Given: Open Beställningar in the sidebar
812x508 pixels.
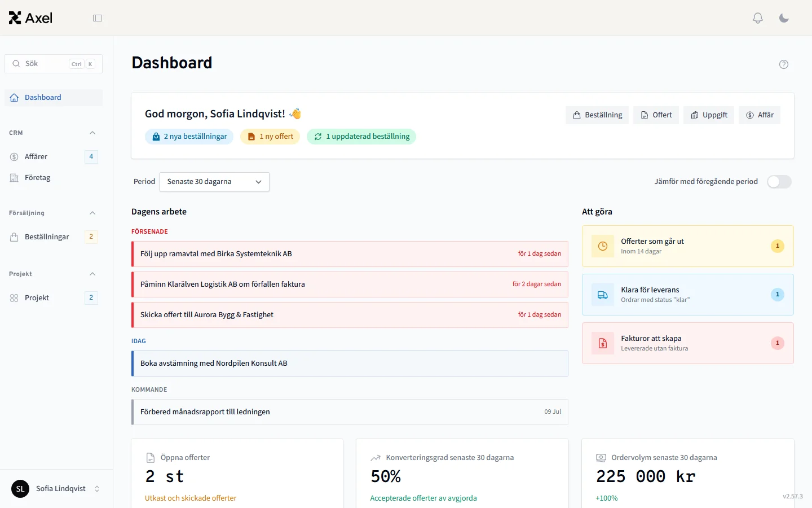Looking at the screenshot, I should [54, 237].
